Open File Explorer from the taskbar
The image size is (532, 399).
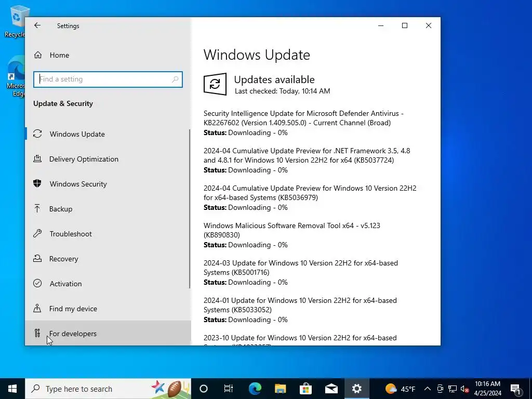280,389
